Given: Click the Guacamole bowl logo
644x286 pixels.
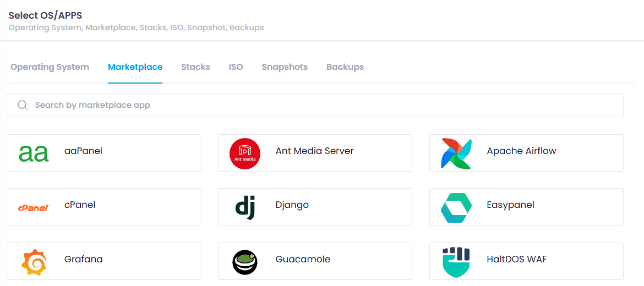Looking at the screenshot, I should pos(245,262).
